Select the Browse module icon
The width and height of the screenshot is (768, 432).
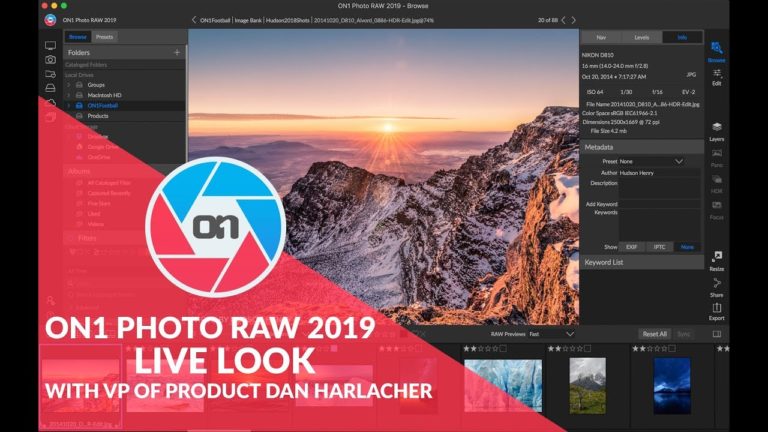[x=717, y=48]
